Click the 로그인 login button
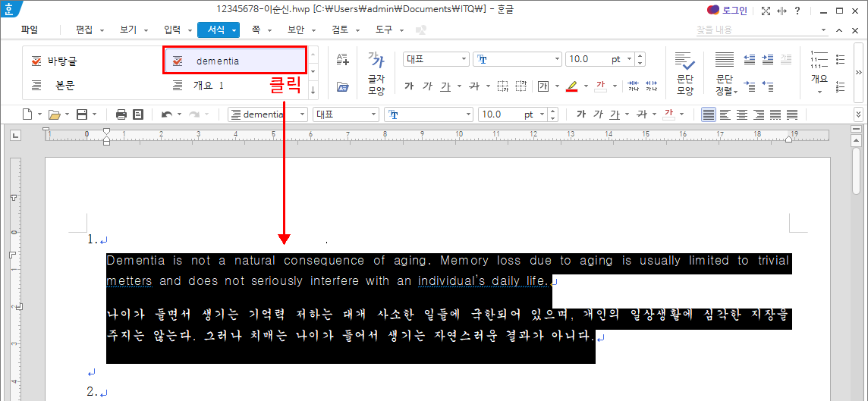Viewport: 868px width, 401px height. pyautogui.click(x=727, y=11)
